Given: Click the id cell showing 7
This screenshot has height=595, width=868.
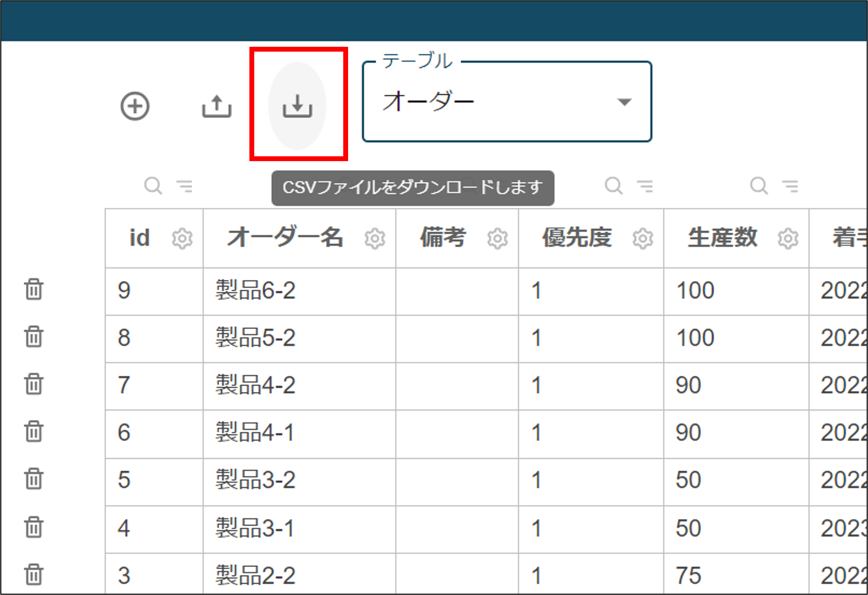Looking at the screenshot, I should coord(154,386).
